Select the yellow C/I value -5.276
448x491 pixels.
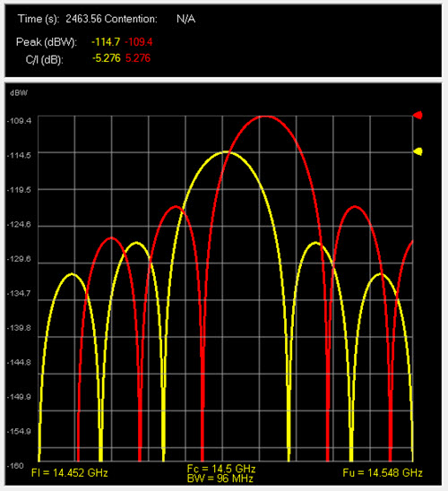(x=107, y=58)
